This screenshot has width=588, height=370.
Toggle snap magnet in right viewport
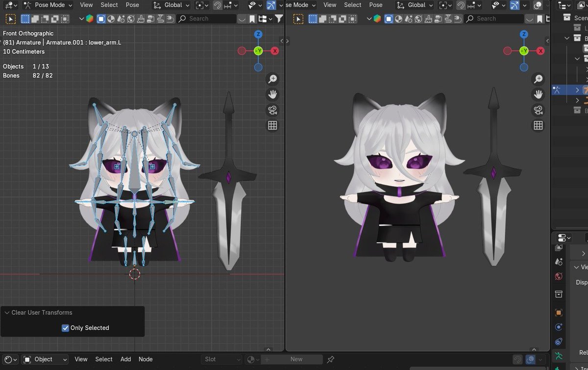(x=461, y=5)
